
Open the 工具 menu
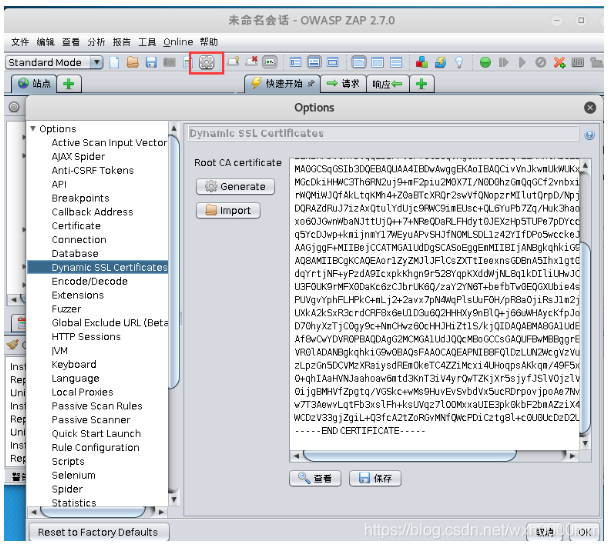click(147, 42)
